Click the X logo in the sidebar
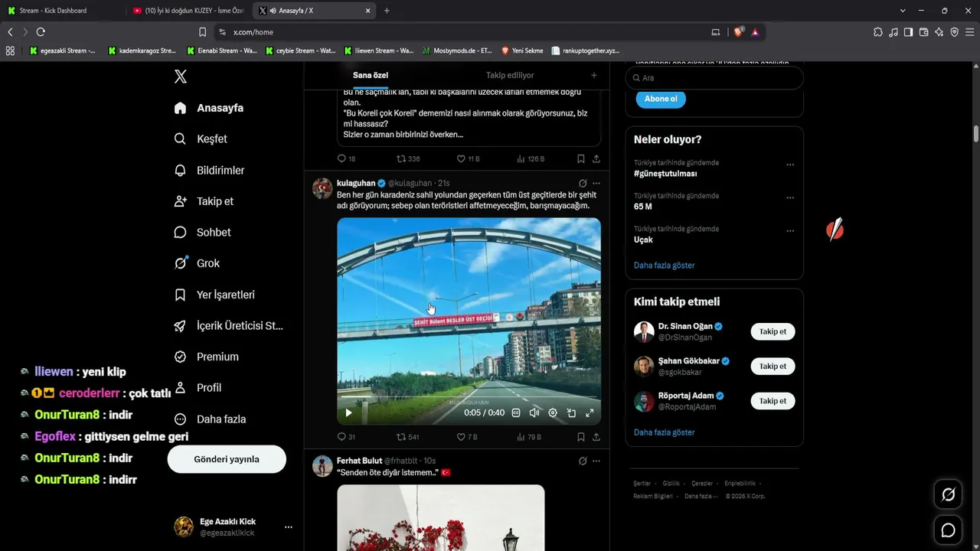Screen dimensions: 980x551 coord(181,77)
